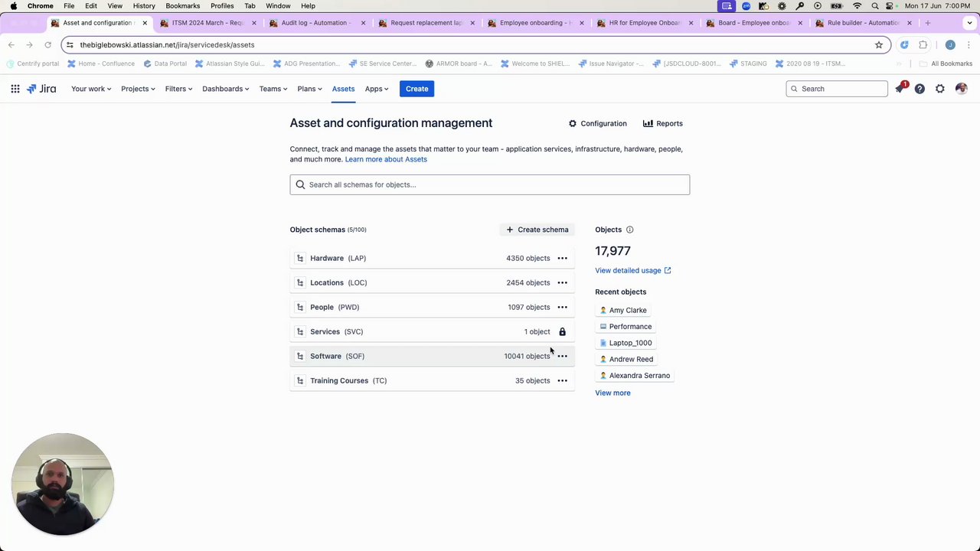Bookmark this page with the star icon
Viewport: 980px width, 551px height.
click(x=879, y=45)
